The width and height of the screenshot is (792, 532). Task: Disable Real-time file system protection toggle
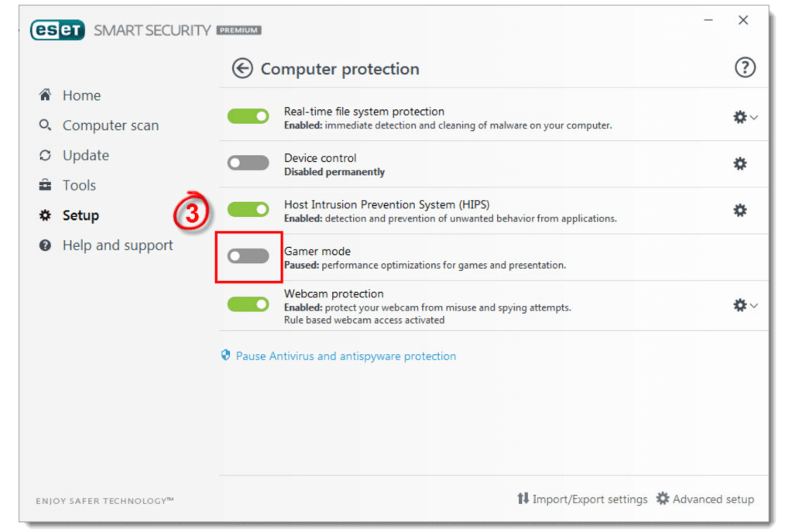pos(248,116)
